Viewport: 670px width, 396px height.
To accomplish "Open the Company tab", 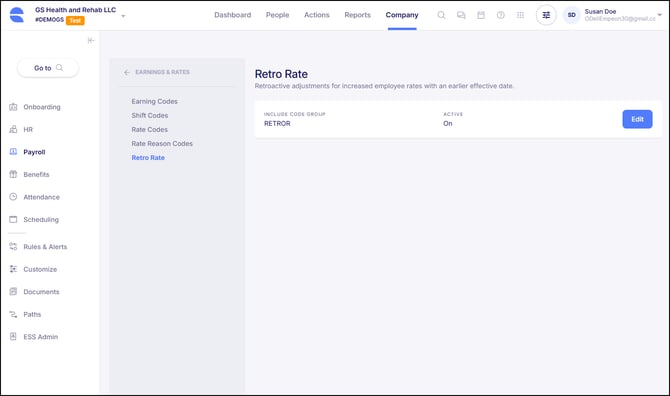I will click(x=402, y=15).
